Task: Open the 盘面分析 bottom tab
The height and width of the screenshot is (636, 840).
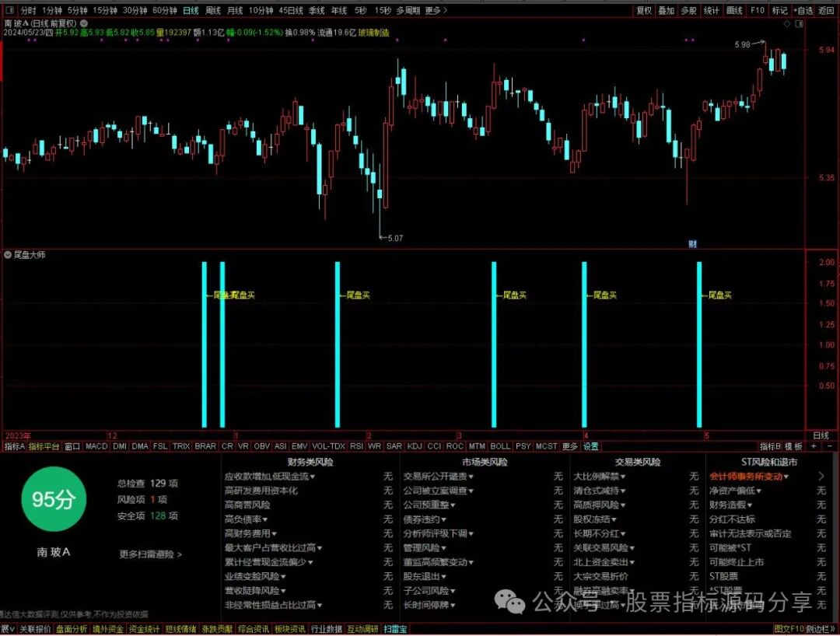Action: tap(72, 629)
